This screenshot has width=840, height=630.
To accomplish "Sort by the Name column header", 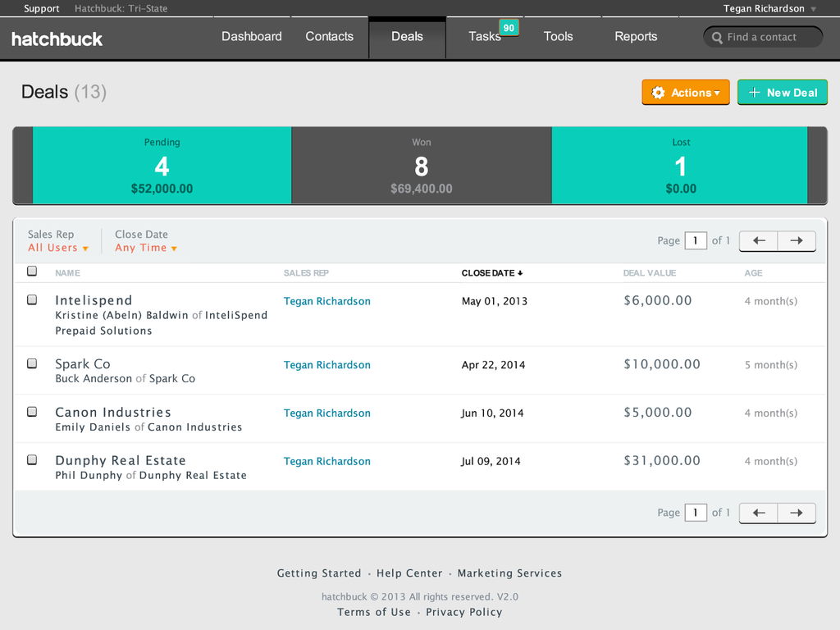I will 67,272.
